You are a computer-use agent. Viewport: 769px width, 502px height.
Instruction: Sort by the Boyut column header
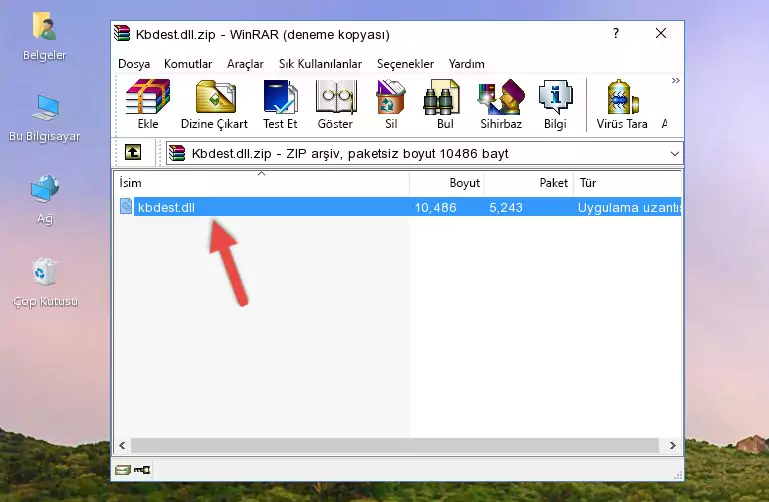tap(447, 183)
